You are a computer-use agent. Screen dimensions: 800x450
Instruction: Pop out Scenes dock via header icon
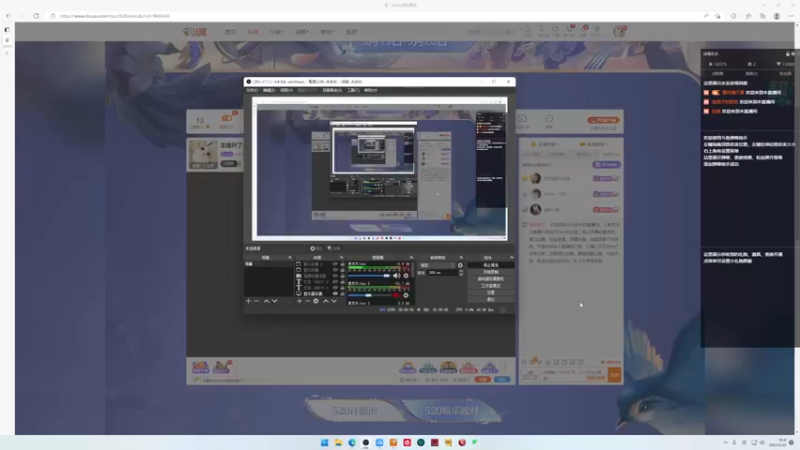[290, 257]
